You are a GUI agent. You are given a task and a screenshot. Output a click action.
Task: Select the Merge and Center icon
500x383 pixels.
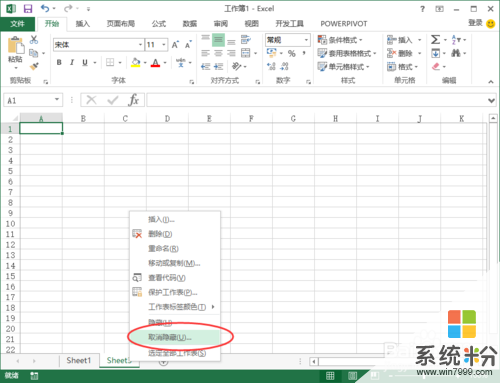246,53
